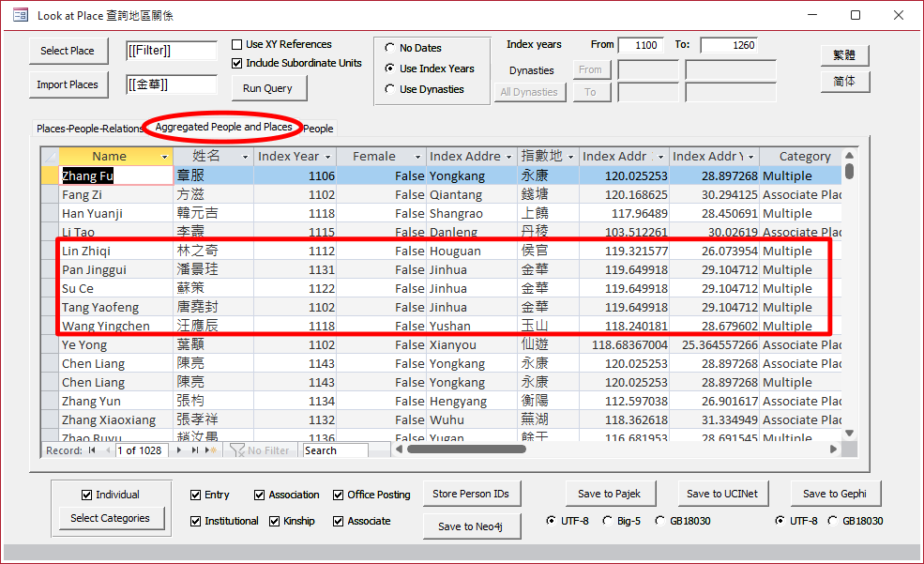Jump to first record arrow
The image size is (924, 564).
click(92, 450)
